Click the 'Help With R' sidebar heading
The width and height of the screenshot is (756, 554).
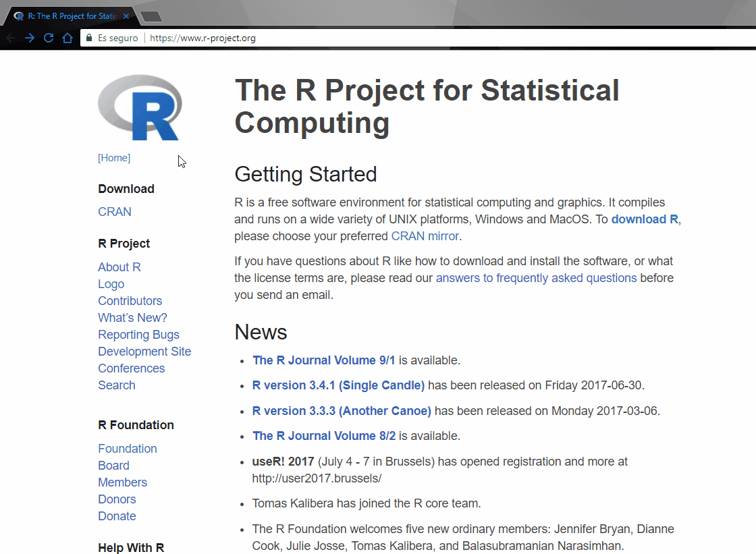(x=131, y=548)
